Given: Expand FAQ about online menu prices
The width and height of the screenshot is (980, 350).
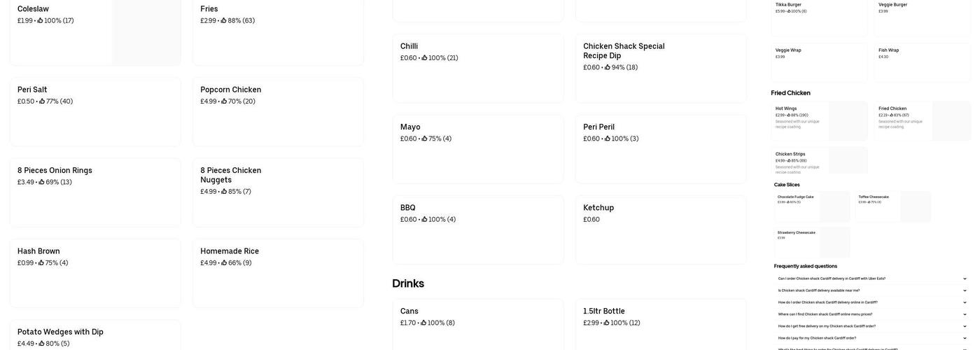Looking at the screenshot, I should 965,314.
